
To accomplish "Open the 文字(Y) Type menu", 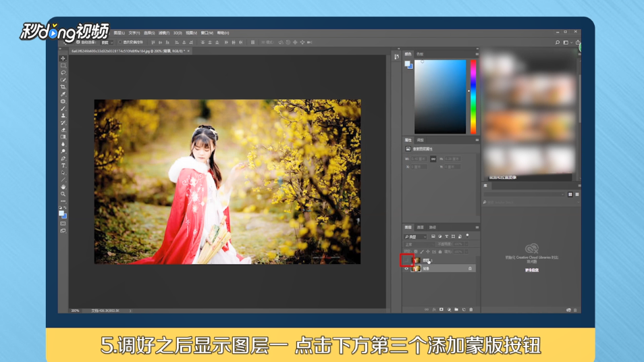I will [134, 33].
